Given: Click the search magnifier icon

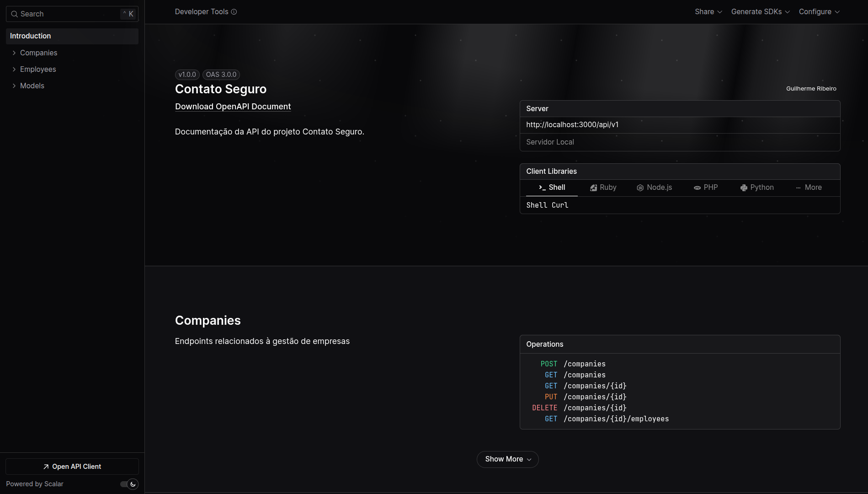Looking at the screenshot, I should 15,14.
